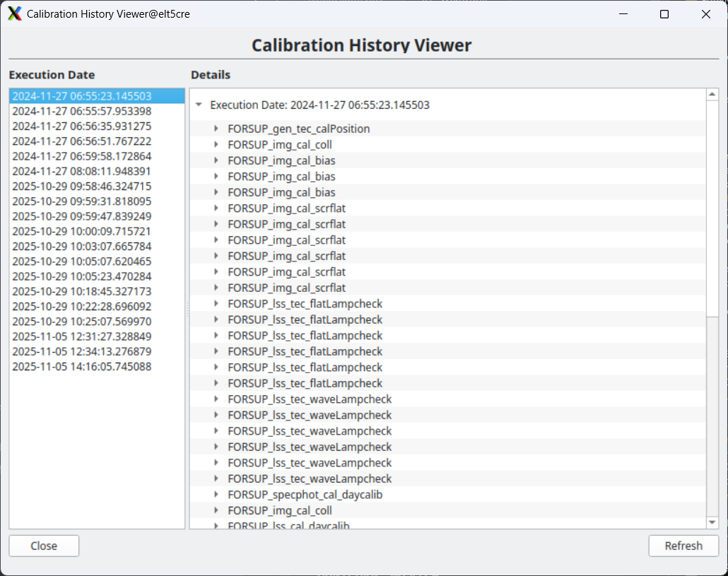Viewport: 728px width, 576px height.
Task: Expand the first FORSUP_lss_tec_waveLampcheck arrow
Action: [x=216, y=399]
